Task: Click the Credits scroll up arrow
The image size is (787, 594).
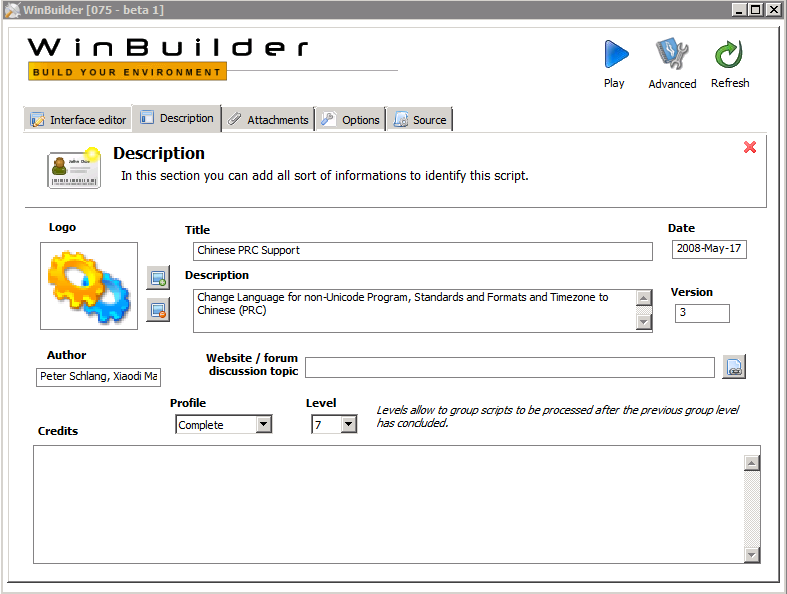Action: [x=751, y=463]
